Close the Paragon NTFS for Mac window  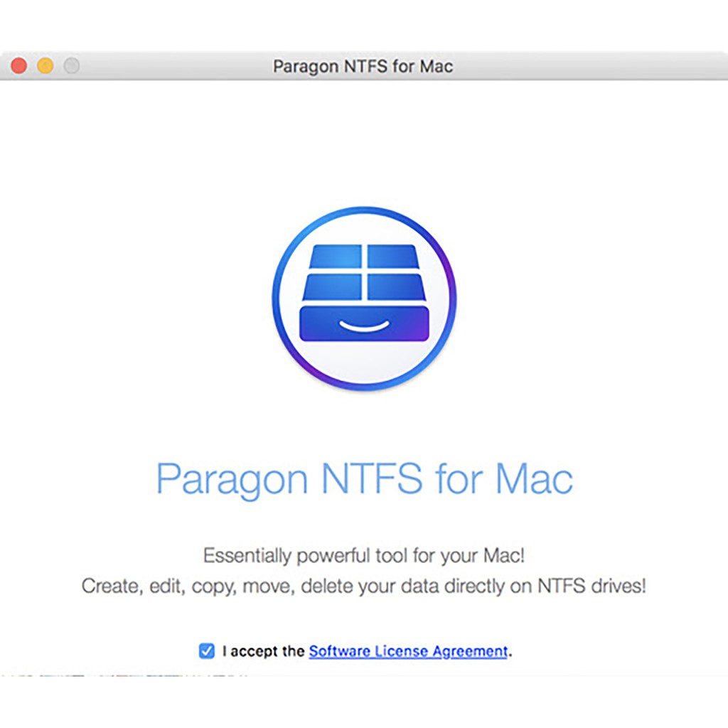pyautogui.click(x=19, y=65)
